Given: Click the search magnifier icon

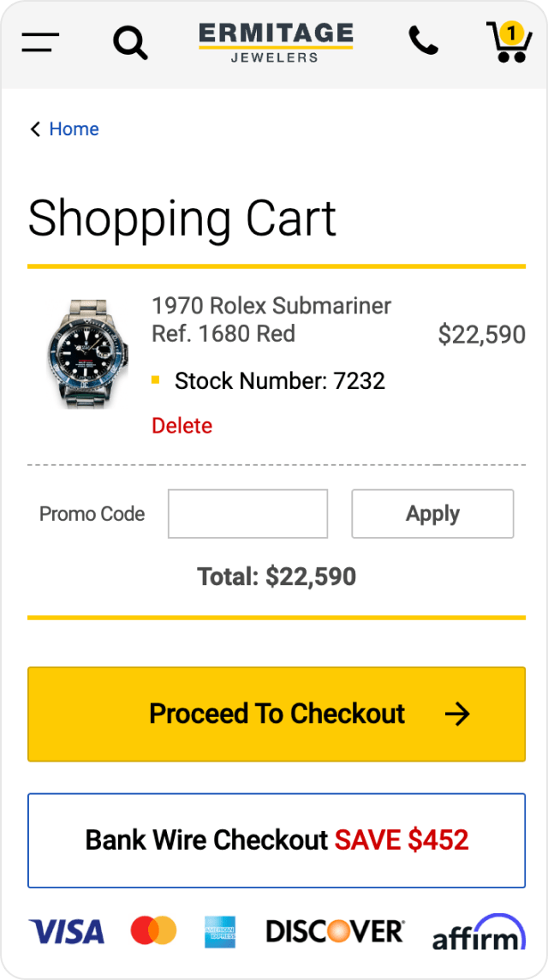Looking at the screenshot, I should [x=130, y=42].
